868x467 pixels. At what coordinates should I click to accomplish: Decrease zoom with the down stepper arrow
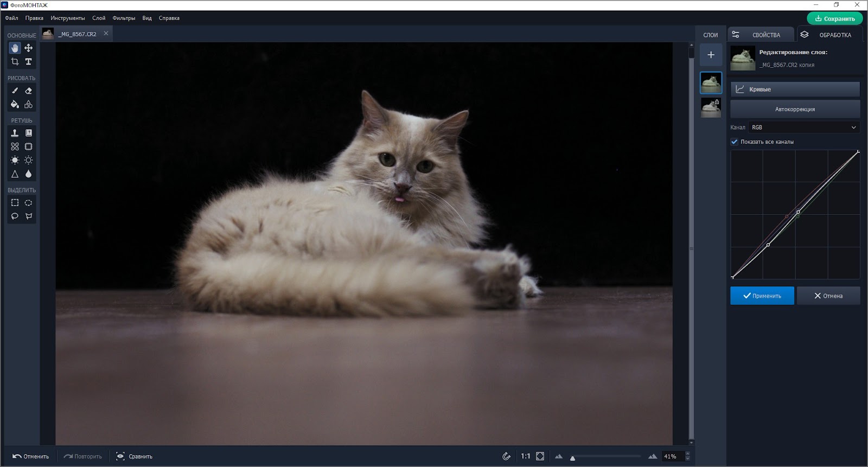click(x=688, y=459)
